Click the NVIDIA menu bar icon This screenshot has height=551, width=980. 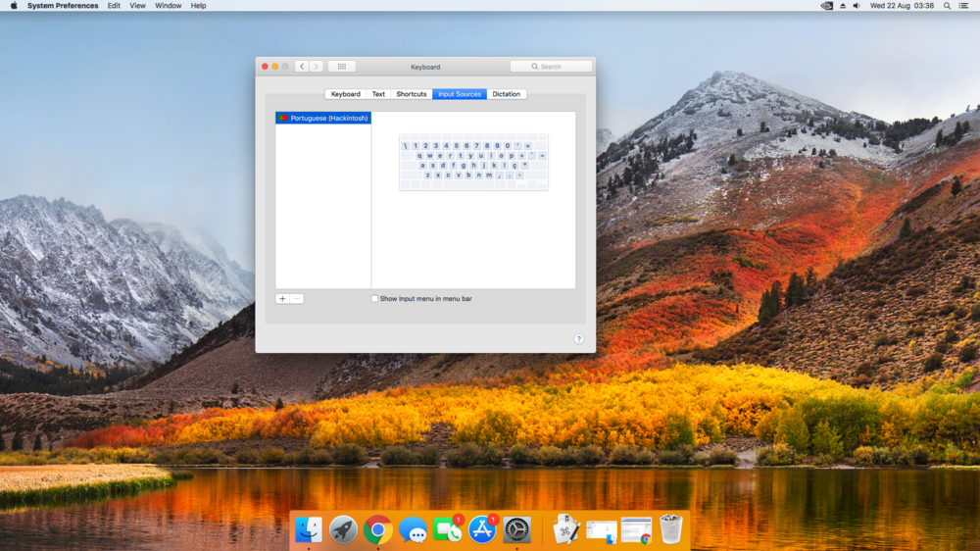[x=826, y=6]
